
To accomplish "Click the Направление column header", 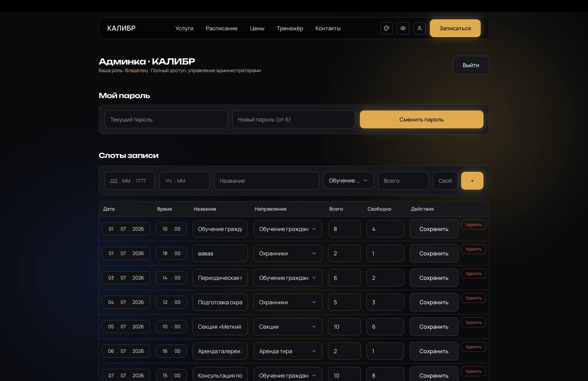I will [x=270, y=209].
